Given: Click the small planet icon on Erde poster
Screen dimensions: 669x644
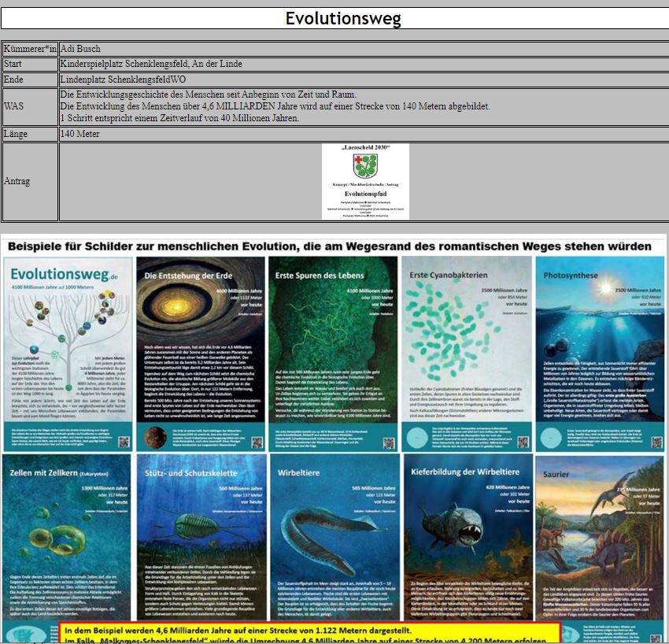Looking at the screenshot, I should (156, 437).
